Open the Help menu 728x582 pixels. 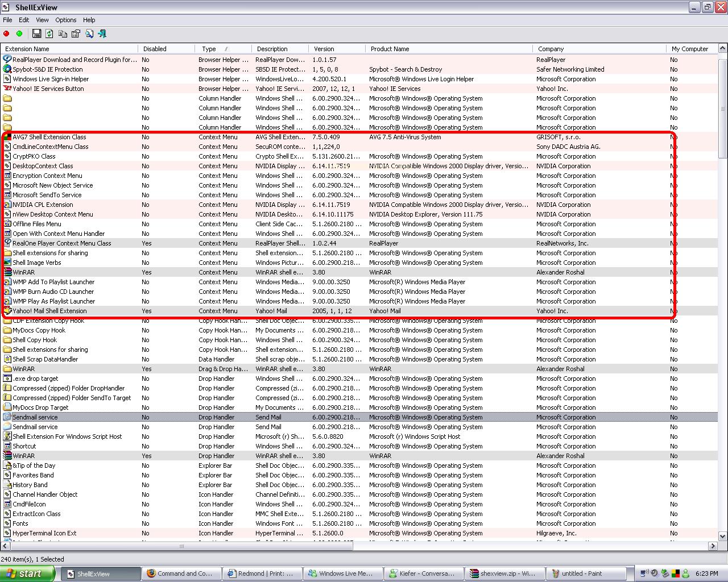pyautogui.click(x=89, y=20)
